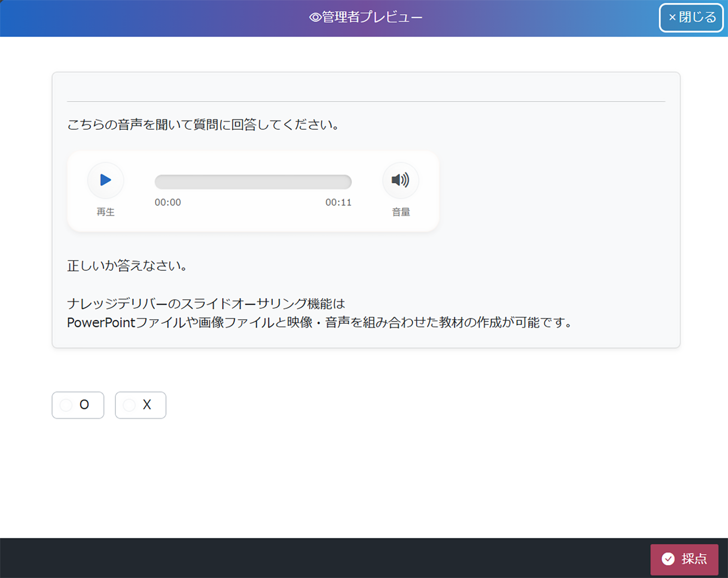Select the O answer radio button
728x578 pixels.
point(66,405)
